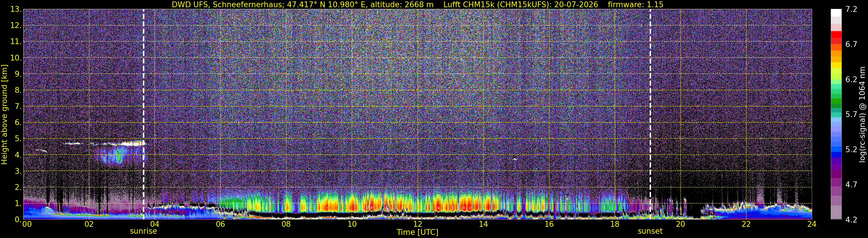Click the "00" time axis tick label
The width and height of the screenshot is (868, 238).
click(27, 224)
